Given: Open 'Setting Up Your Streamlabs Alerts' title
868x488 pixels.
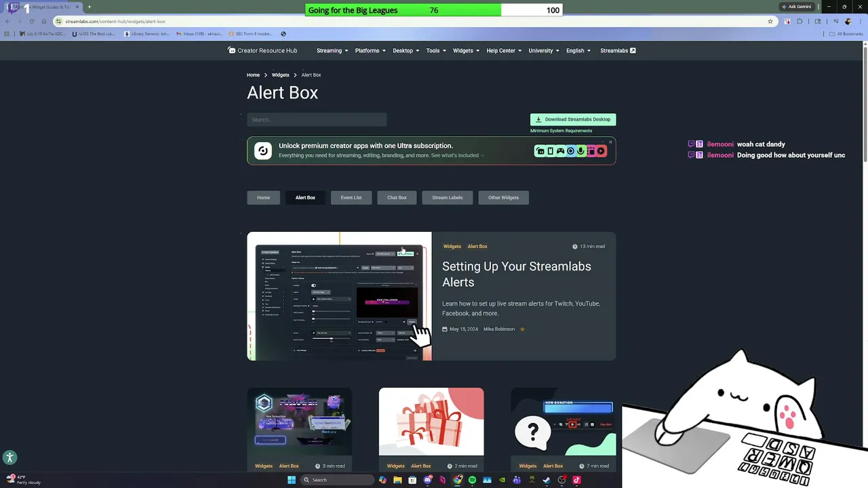Looking at the screenshot, I should [517, 274].
